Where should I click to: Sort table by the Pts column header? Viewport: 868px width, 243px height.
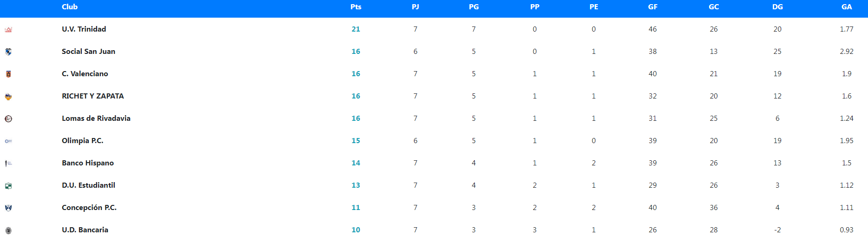(356, 7)
